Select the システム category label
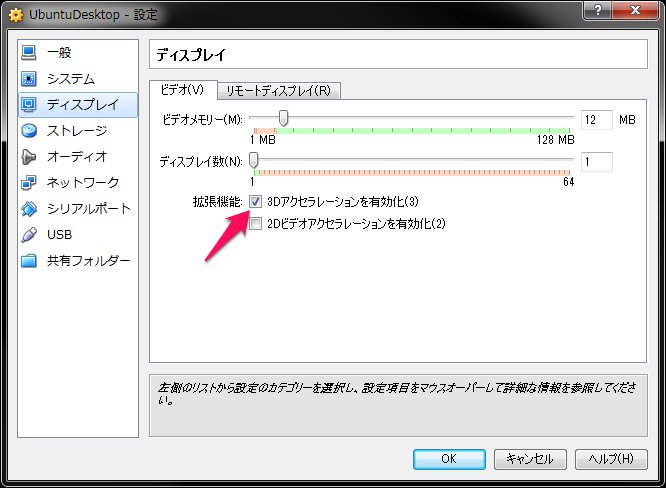The height and width of the screenshot is (488, 666). click(x=71, y=79)
